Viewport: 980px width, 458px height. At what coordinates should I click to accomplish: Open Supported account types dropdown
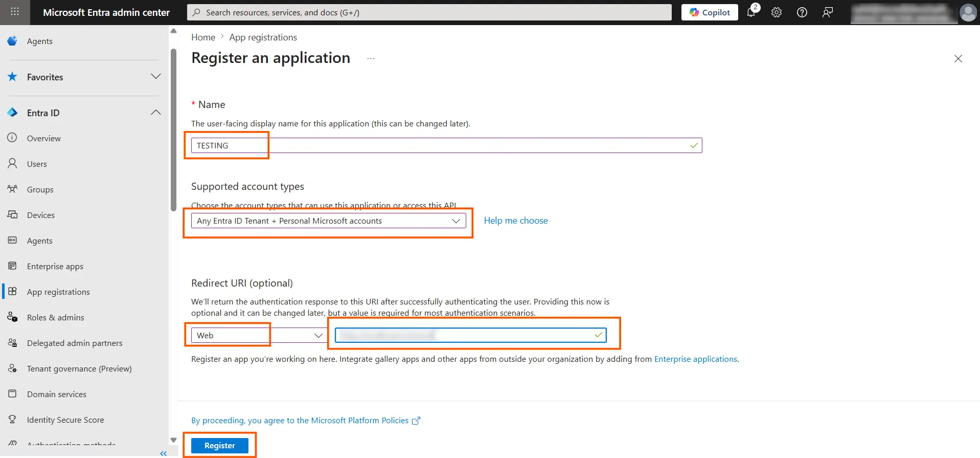pyautogui.click(x=328, y=221)
